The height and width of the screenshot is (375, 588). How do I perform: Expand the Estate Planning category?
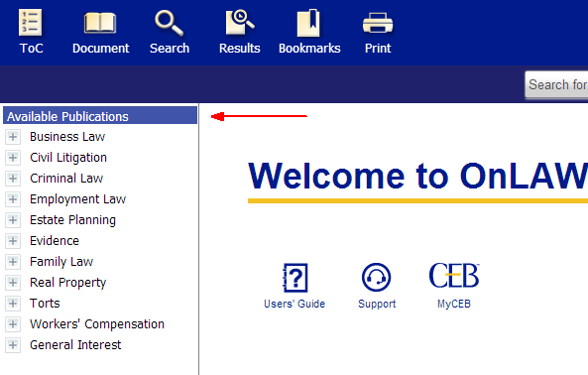13,220
